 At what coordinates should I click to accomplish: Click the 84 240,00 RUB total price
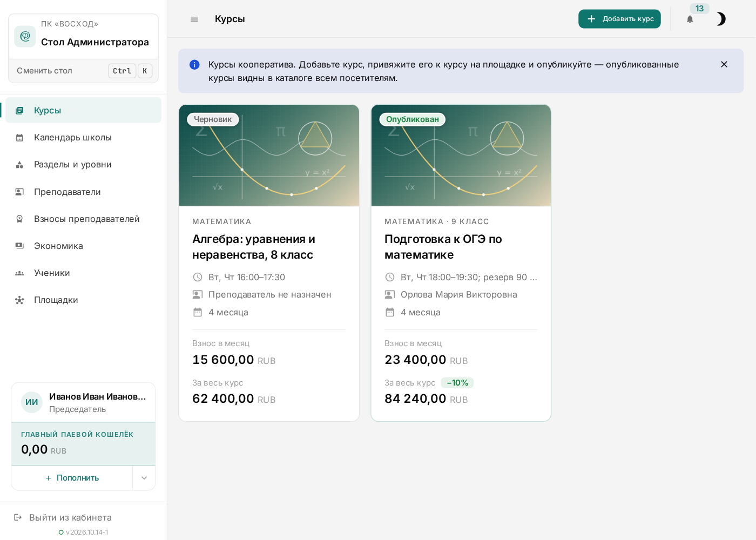coord(426,399)
